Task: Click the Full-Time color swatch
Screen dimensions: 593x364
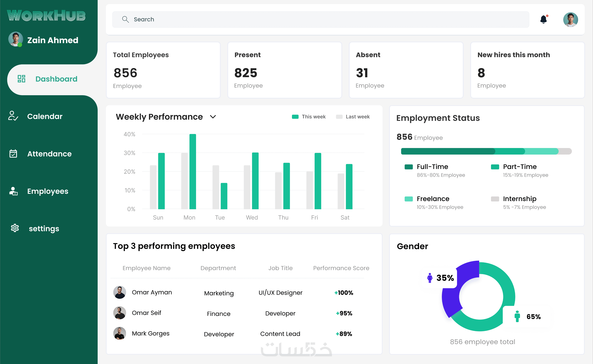Action: coord(409,167)
